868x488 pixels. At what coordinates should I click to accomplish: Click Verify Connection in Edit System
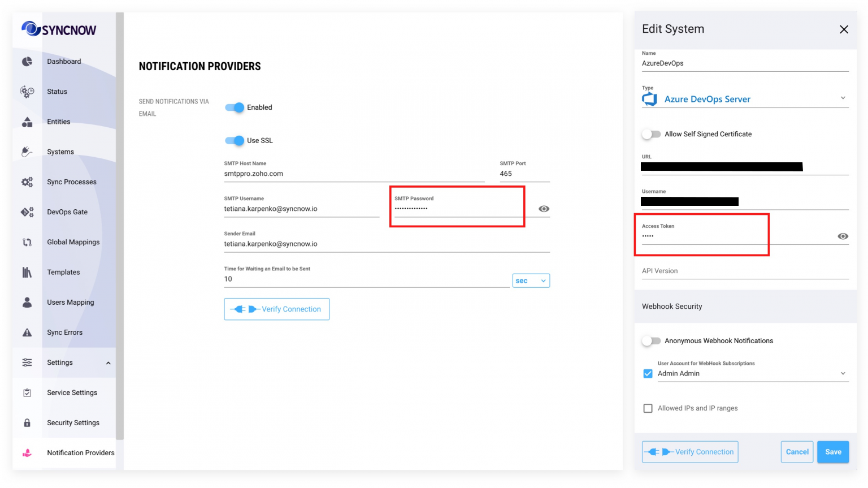coord(690,452)
